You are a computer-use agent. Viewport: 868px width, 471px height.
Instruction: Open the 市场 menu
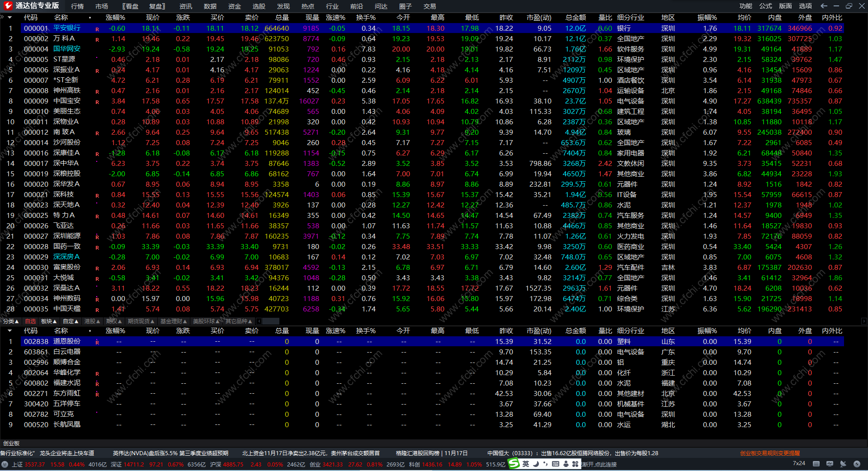point(102,6)
